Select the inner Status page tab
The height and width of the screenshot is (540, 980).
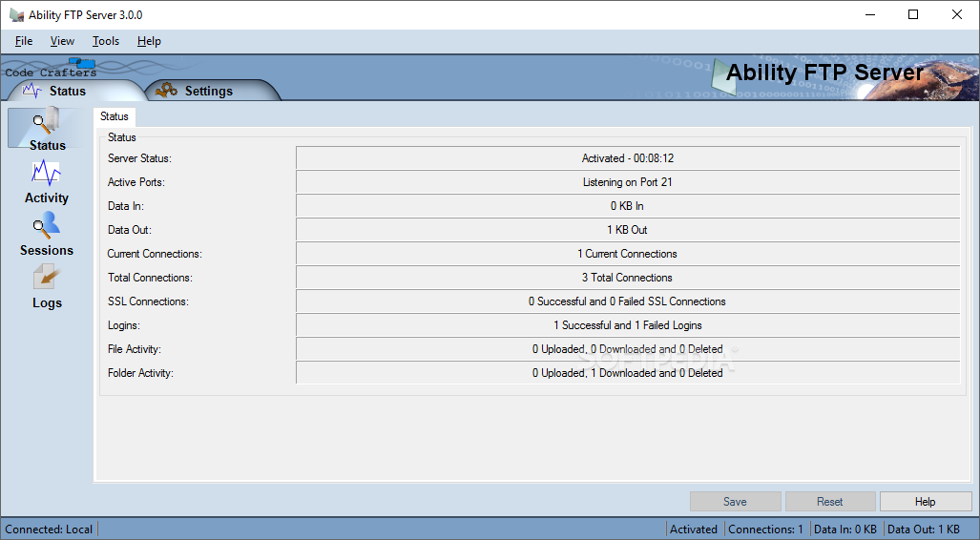115,116
